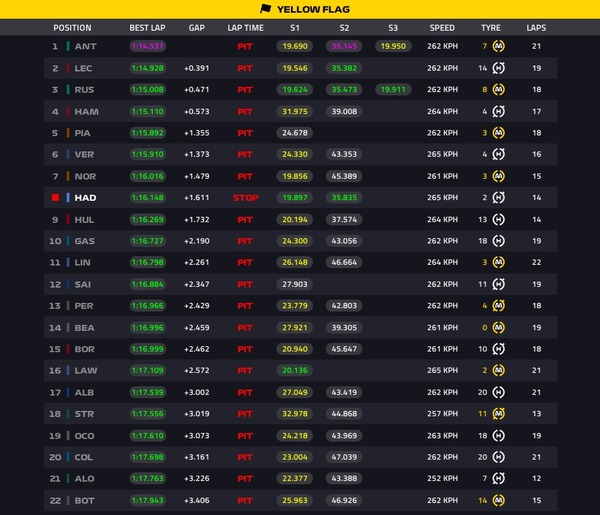Click the YELLOW FLAG banner text
Screen dimensions: 600x515
tap(313, 9)
